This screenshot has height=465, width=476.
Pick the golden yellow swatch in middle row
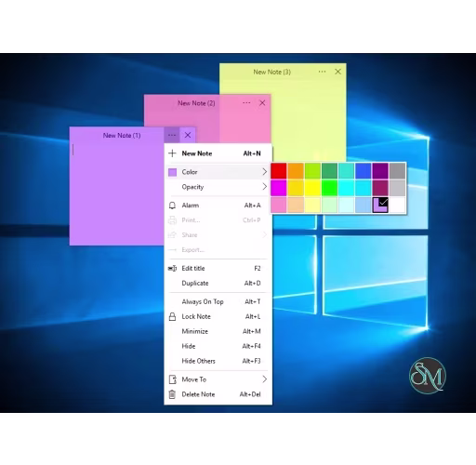(296, 188)
